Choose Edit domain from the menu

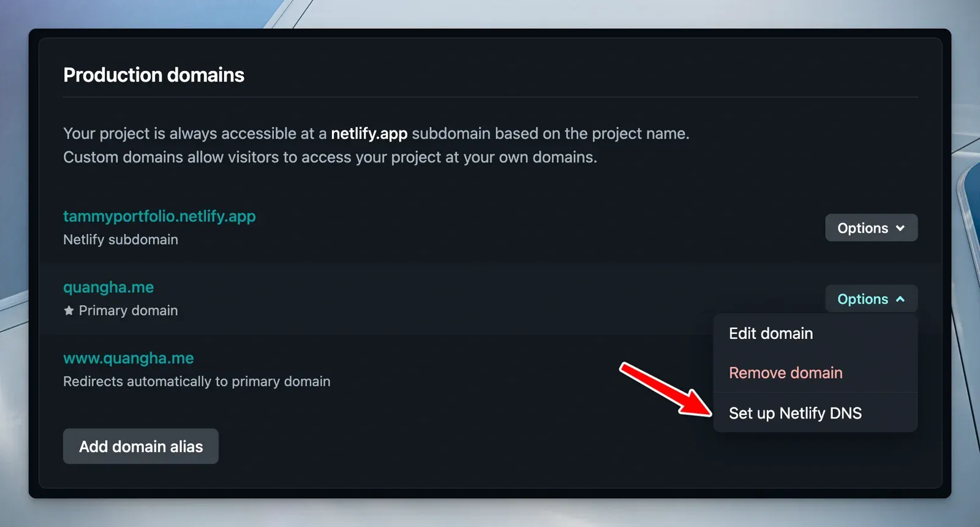771,333
